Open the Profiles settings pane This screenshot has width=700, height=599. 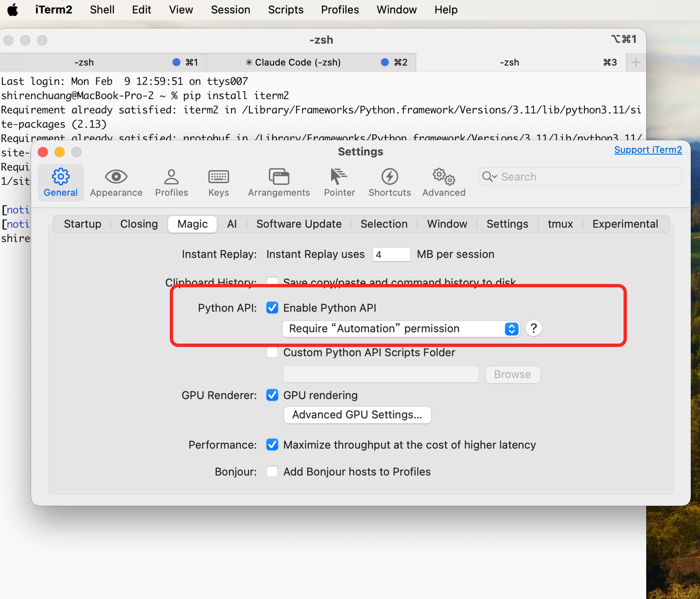[171, 183]
